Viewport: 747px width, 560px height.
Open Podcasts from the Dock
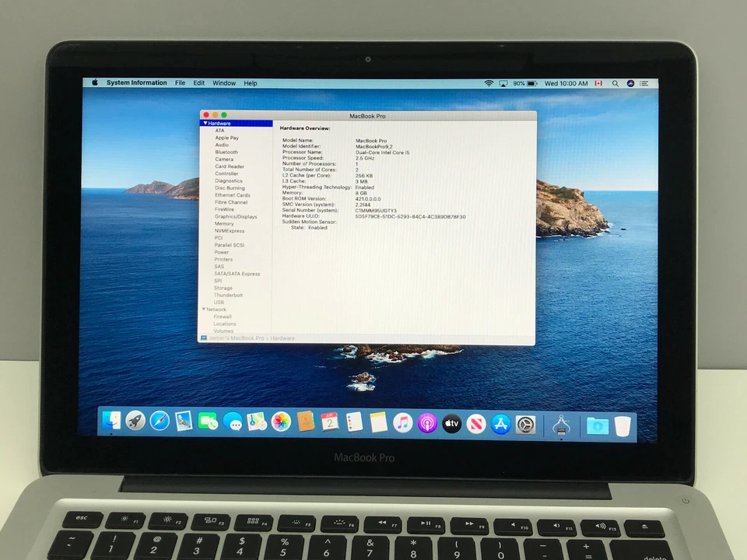coord(427,424)
